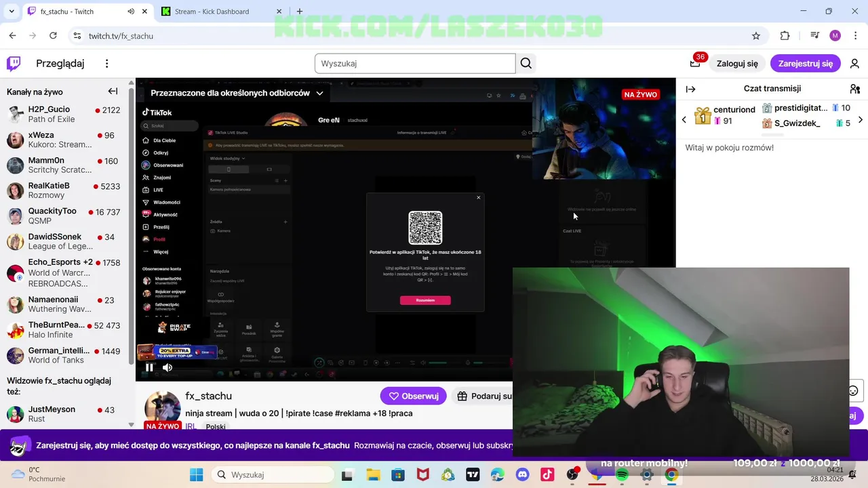This screenshot has width=868, height=488.
Task: Open a new Chrome tab
Action: click(x=300, y=12)
